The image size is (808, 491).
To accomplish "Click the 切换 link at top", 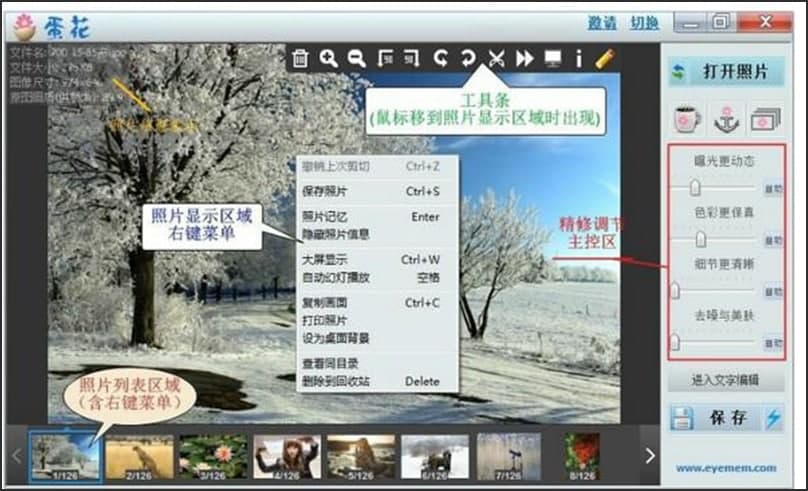I will tap(644, 23).
